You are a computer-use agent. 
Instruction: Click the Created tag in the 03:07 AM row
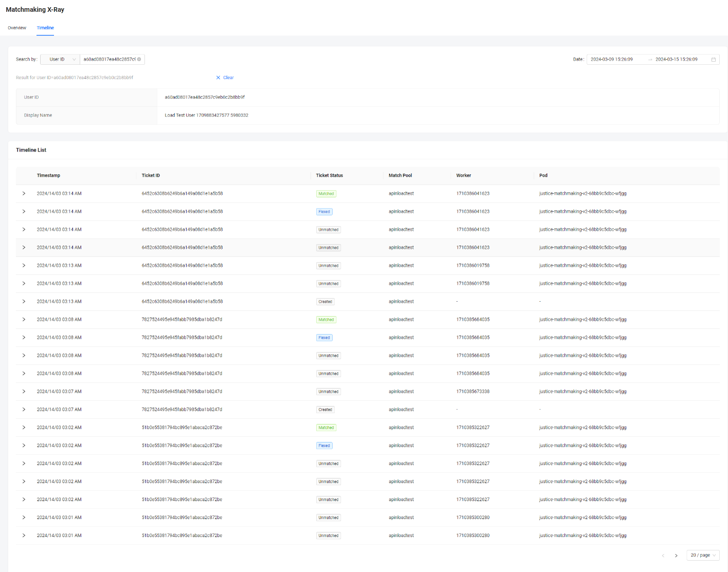pyautogui.click(x=325, y=410)
